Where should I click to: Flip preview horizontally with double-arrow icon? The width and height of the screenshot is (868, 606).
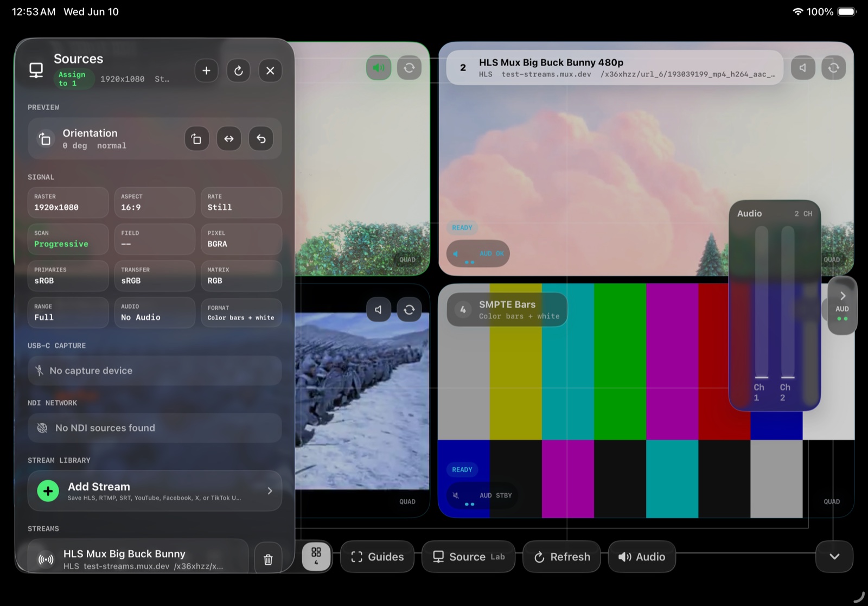click(229, 139)
